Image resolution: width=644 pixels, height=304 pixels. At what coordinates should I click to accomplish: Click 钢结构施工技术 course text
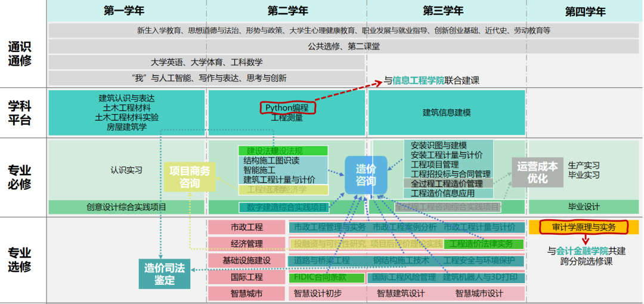point(401,260)
